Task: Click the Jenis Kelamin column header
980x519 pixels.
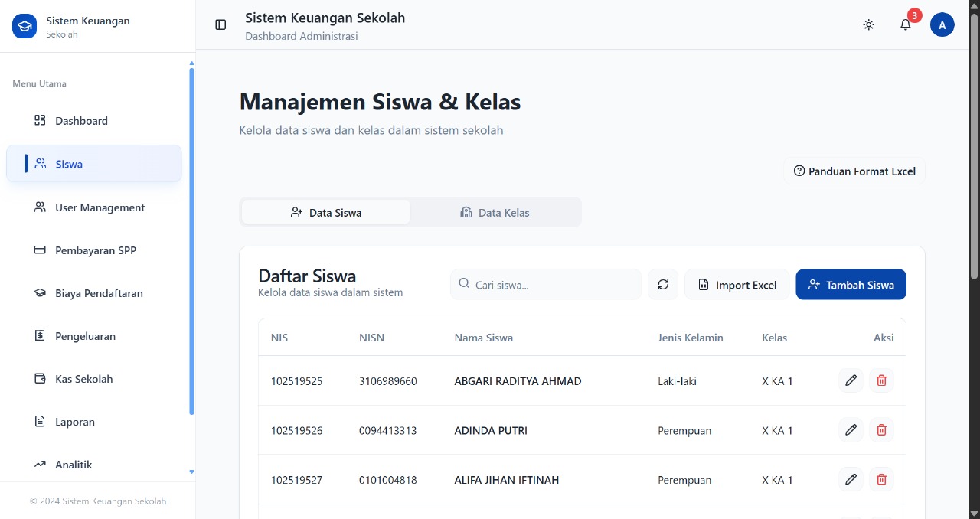Action: [691, 338]
